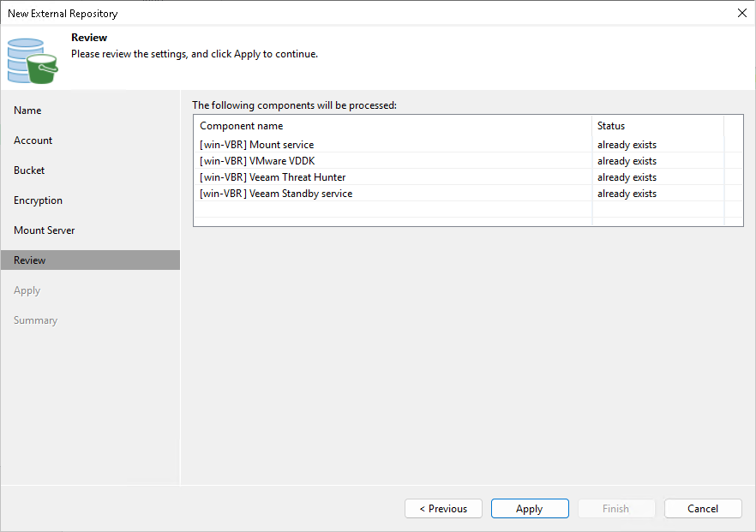
Task: Select the [win-VBR] VMware VDDK row
Action: pos(468,161)
